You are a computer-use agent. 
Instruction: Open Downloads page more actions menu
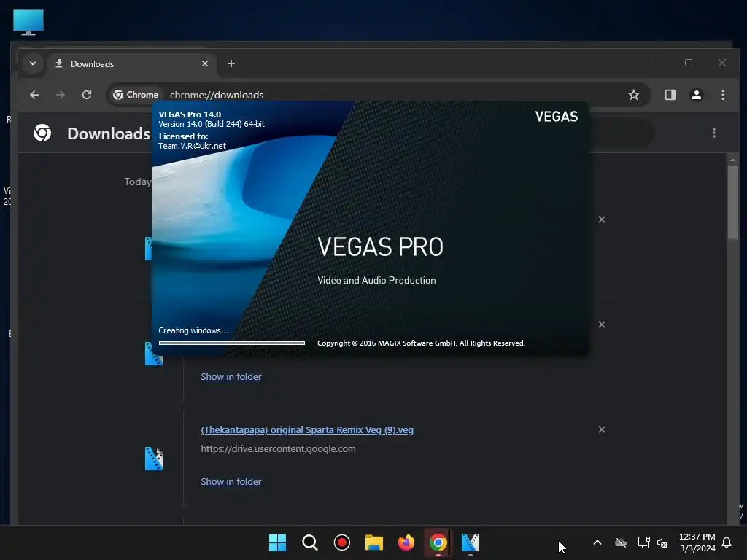713,133
